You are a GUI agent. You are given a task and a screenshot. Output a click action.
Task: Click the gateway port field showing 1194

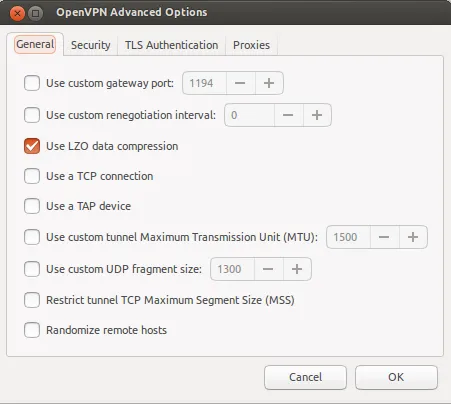coord(204,83)
